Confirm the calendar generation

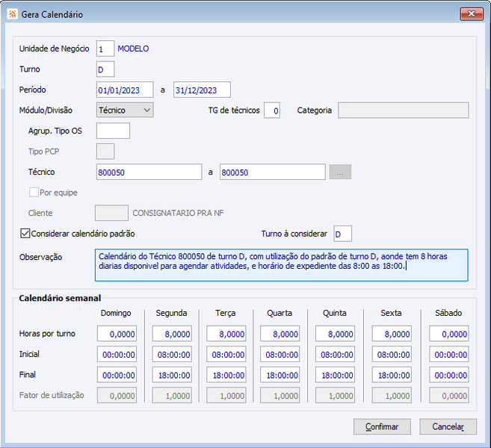pyautogui.click(x=382, y=427)
